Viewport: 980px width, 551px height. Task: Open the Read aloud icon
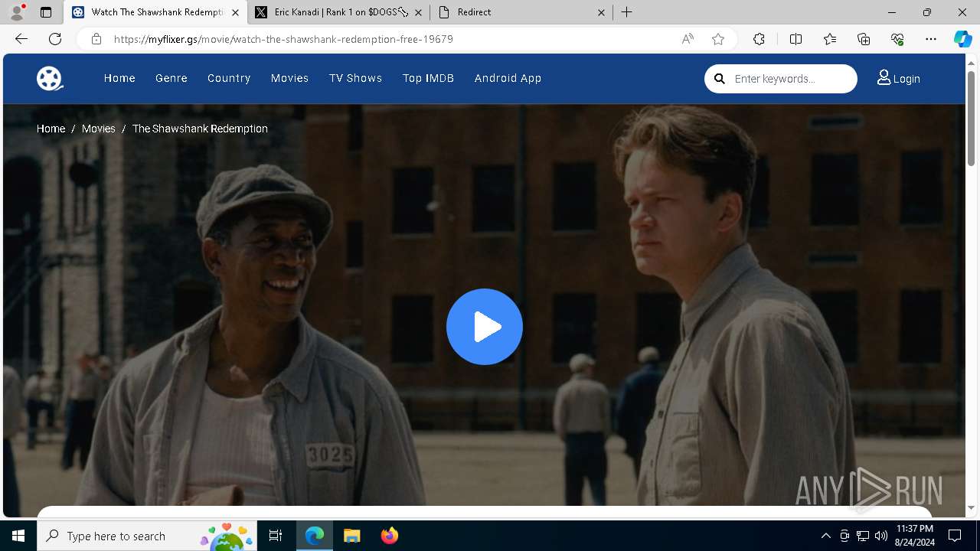(x=688, y=39)
